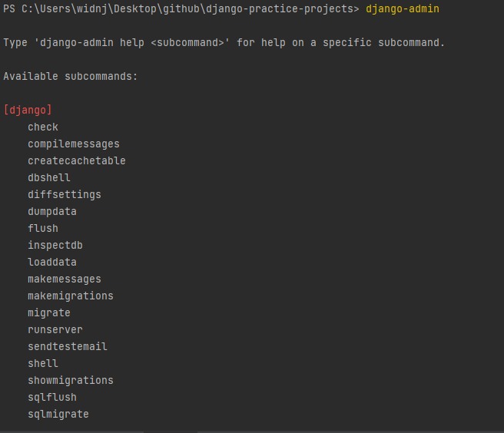Viewport: 504px width, 433px height.
Task: Click the PS path prompt text
Action: (181, 8)
